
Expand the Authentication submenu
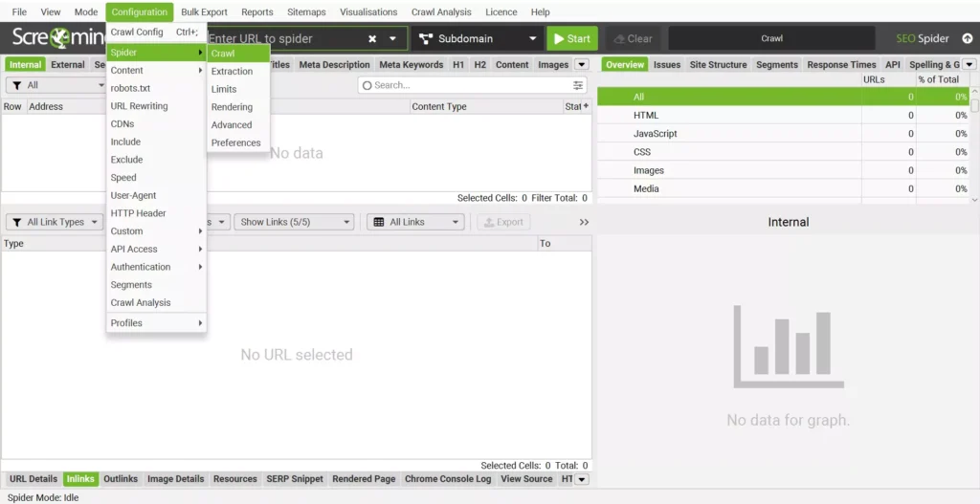click(x=156, y=267)
